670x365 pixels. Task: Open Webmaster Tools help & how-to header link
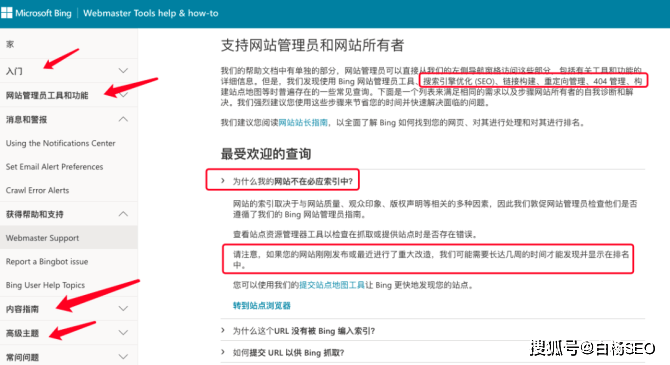[x=151, y=13]
